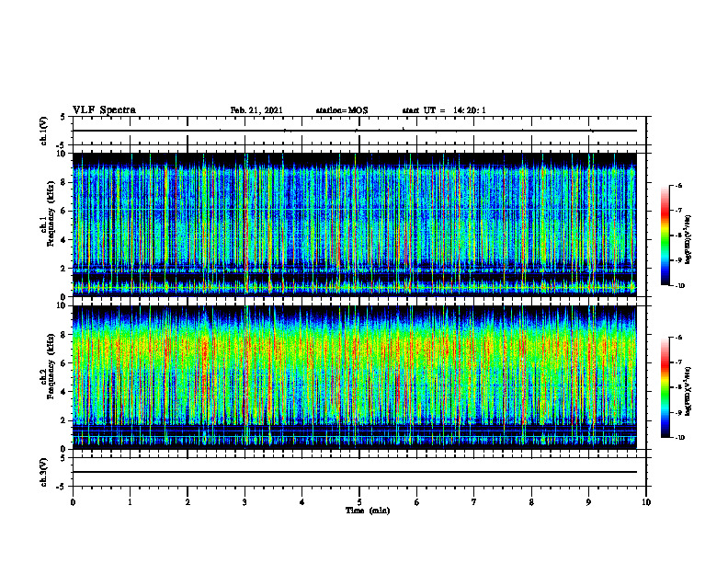The width and height of the screenshot is (728, 563).
Task: Click the ch.1 voltage waveform trace
Action: coord(354,131)
